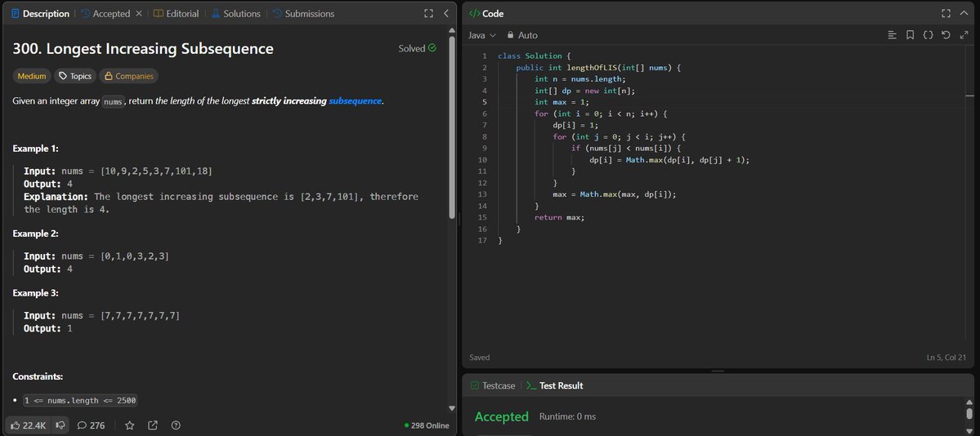Switch to the Testcase tab
The height and width of the screenshot is (436, 980).
(493, 386)
